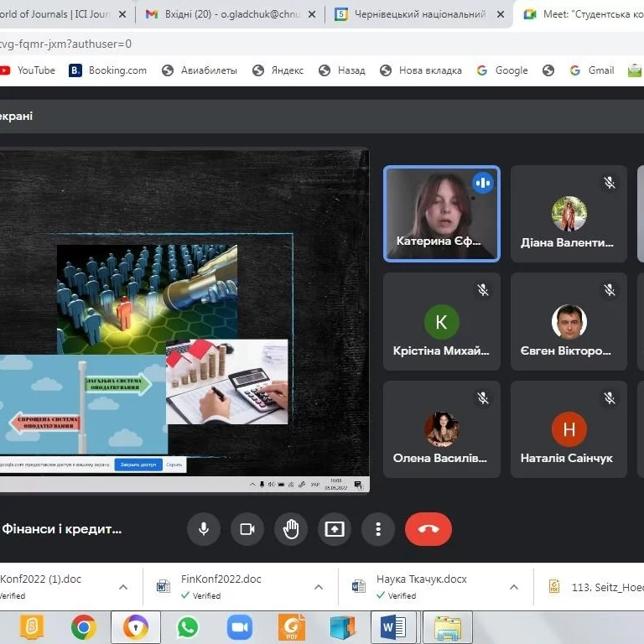
Task: Select Катерина's speaking video tile
Action: tap(442, 214)
